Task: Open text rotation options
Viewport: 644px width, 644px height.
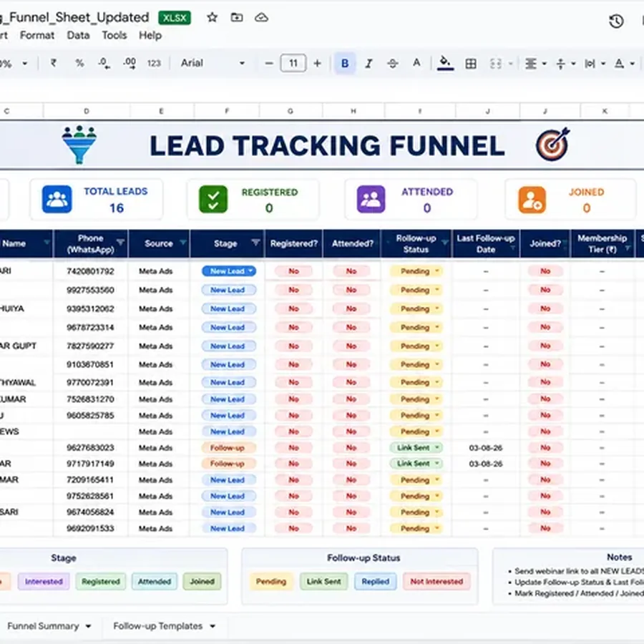Action: tap(624, 63)
